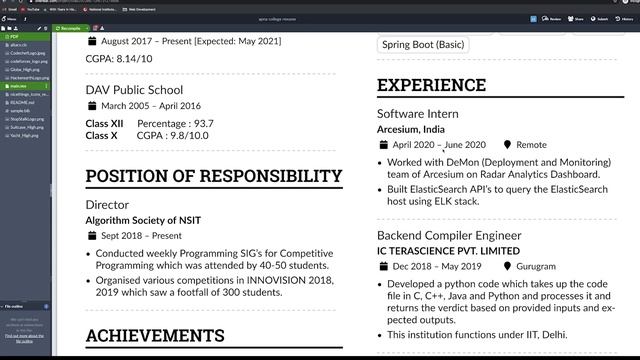Click 'Backend Compiler Engineer' in PDF preview
The image size is (640, 360).
pyautogui.click(x=449, y=236)
